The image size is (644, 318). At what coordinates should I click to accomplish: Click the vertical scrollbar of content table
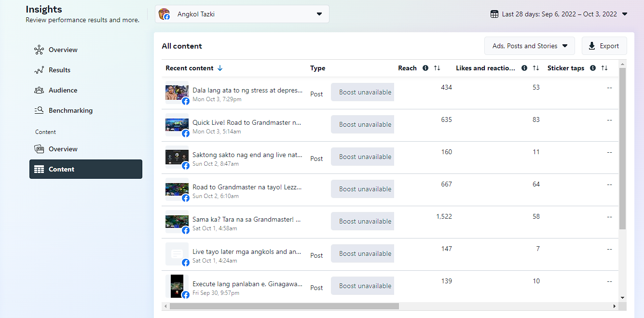pyautogui.click(x=622, y=145)
